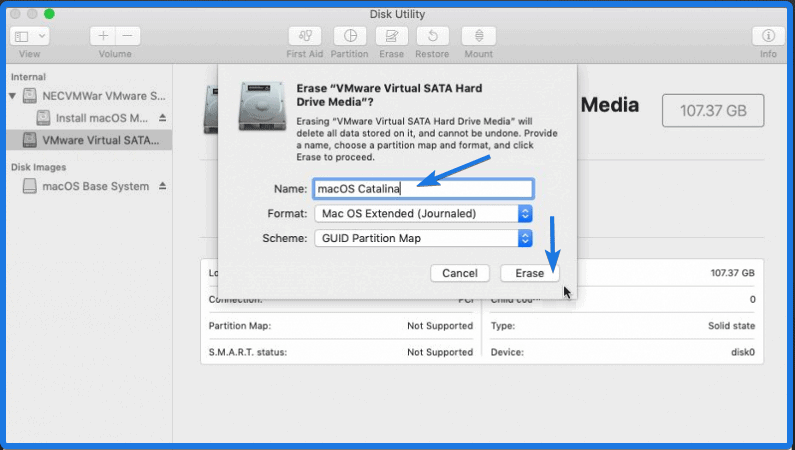Click the Mount toolbar icon
The width and height of the screenshot is (795, 450).
[479, 36]
